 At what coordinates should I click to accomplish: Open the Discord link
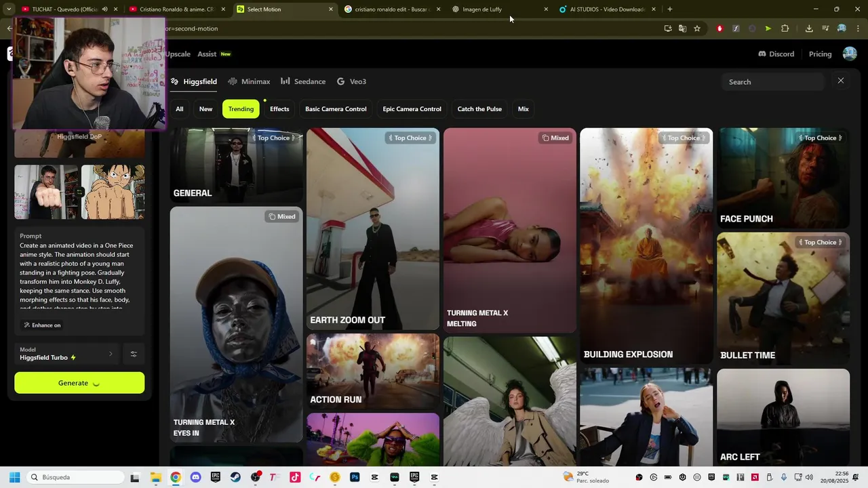tap(776, 54)
